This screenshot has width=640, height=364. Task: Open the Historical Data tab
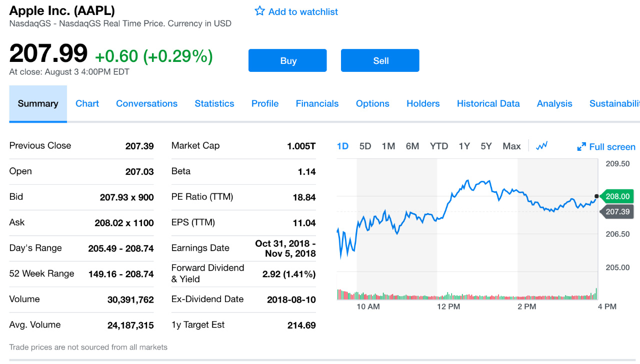click(488, 104)
